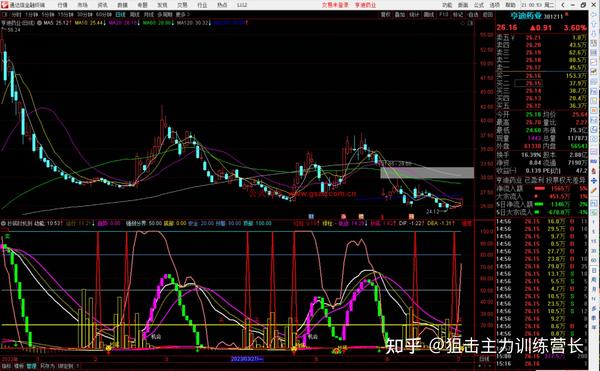The height and width of the screenshot is (371, 600).
Task: Click the MA10 25.44 indicator value
Action: pos(90,23)
